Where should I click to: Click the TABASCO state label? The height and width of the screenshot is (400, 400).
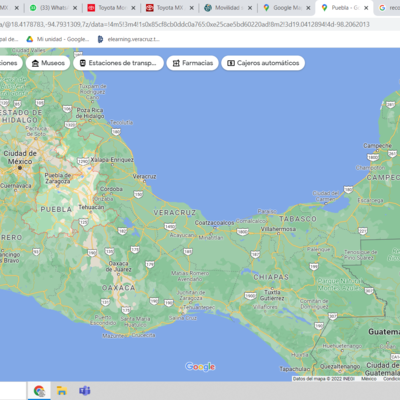(298, 219)
